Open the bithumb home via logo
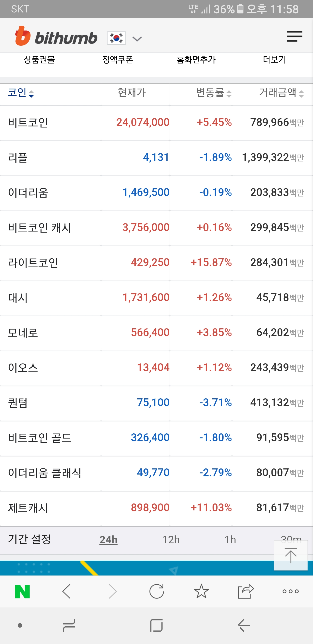 click(56, 37)
